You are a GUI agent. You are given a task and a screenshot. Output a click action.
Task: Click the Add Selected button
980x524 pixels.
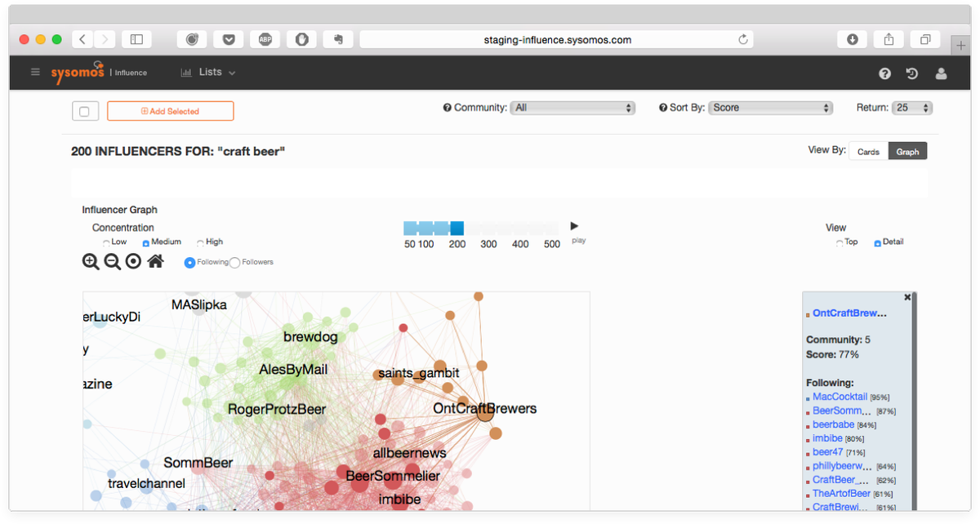click(x=170, y=111)
